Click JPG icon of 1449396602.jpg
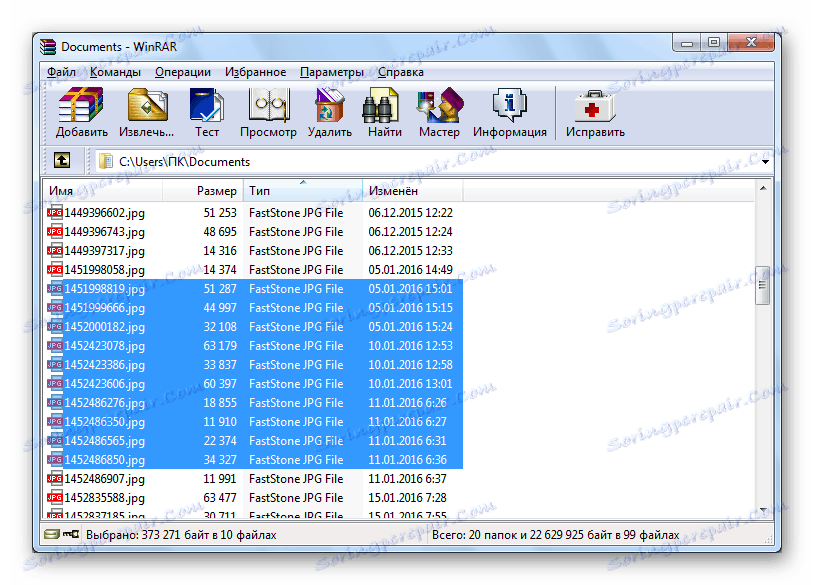This screenshot has height=585, width=814. pyautogui.click(x=55, y=213)
